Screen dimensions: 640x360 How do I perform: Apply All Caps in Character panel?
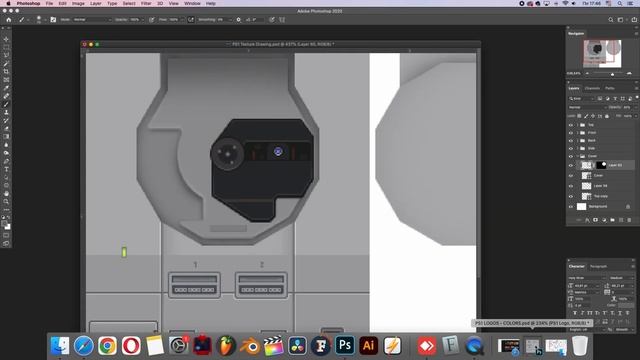pos(590,313)
